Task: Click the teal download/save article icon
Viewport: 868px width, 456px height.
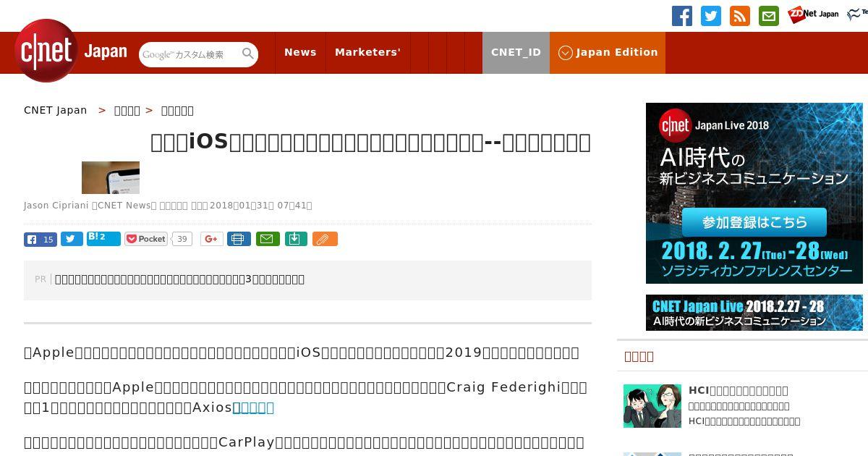Action: 296,239
